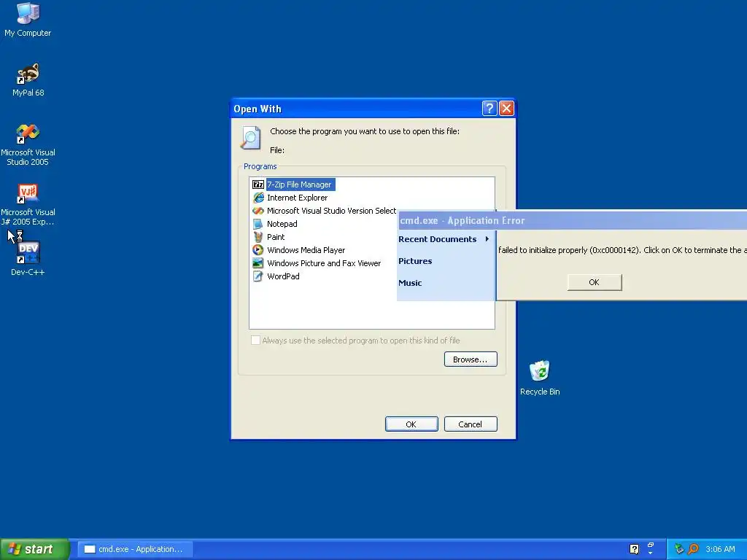Close the Open With dialog
The image size is (747, 560).
click(x=506, y=109)
